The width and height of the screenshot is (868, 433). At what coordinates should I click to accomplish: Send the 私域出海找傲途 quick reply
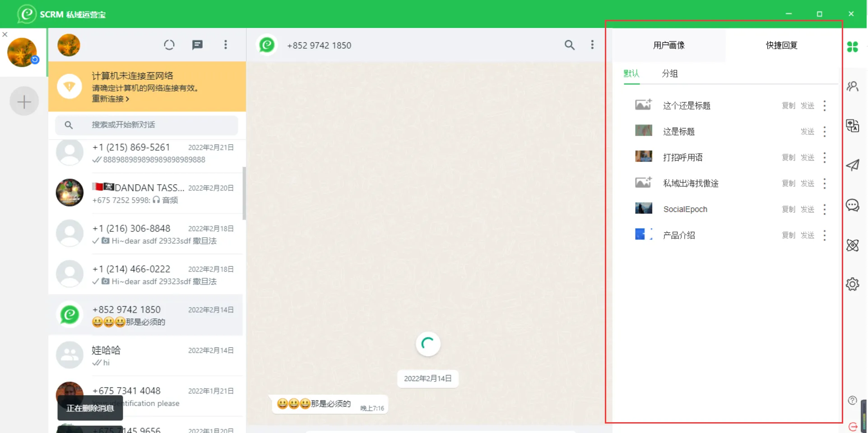(x=808, y=184)
